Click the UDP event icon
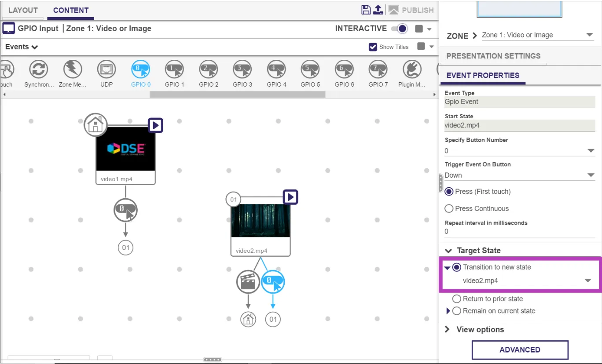Viewport: 602px width, 364px height. pos(106,69)
